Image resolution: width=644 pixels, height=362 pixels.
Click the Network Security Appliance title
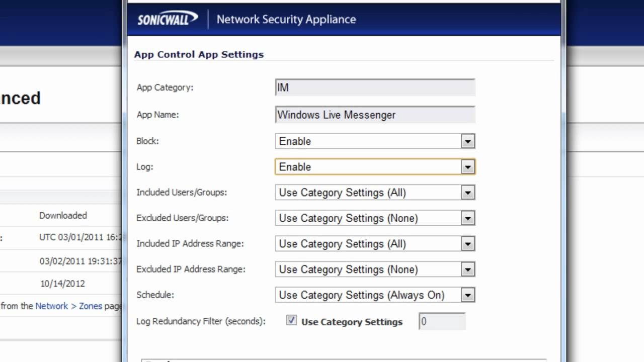pos(286,19)
